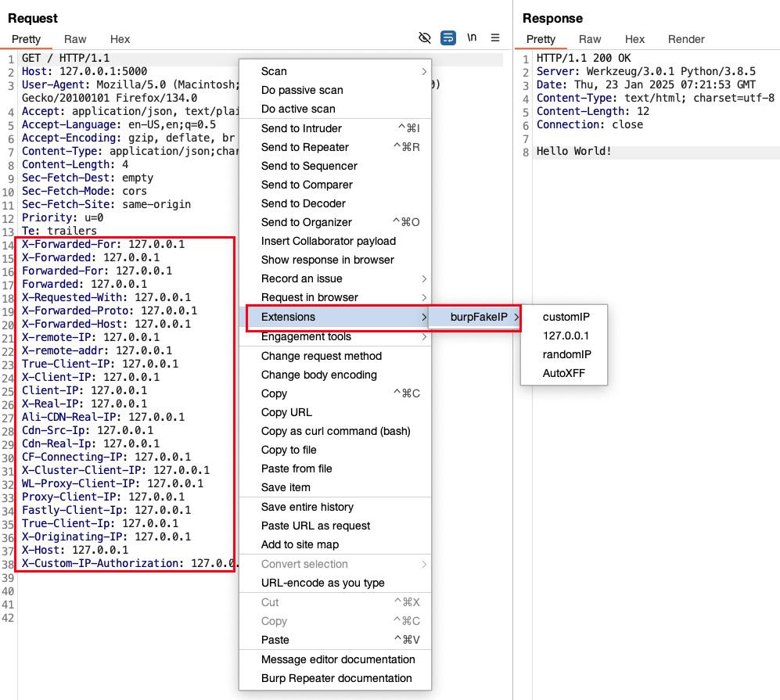
Task: Expand the Scan submenu arrow
Action: (424, 71)
